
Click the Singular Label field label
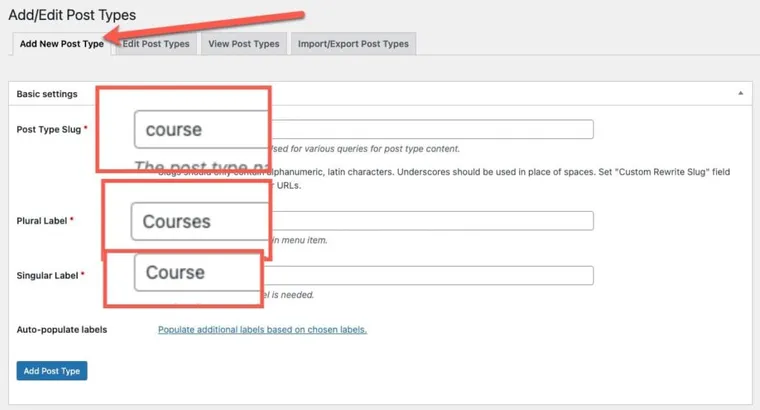click(47, 275)
